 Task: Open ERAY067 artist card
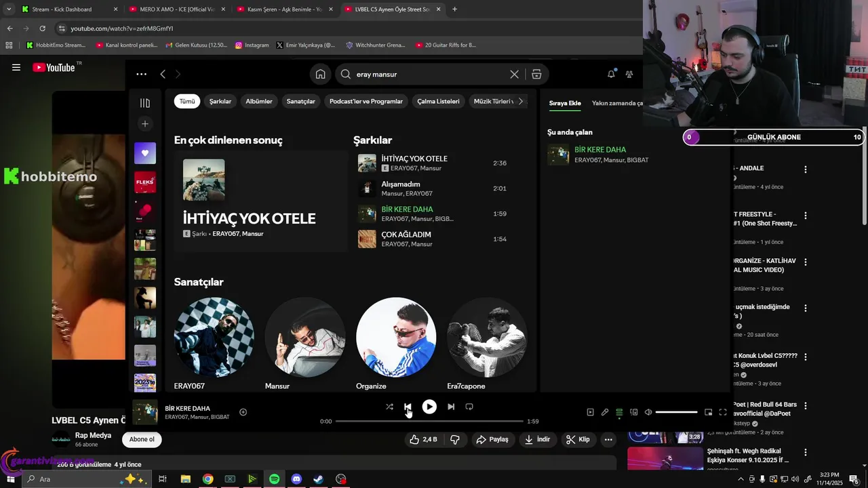(214, 344)
